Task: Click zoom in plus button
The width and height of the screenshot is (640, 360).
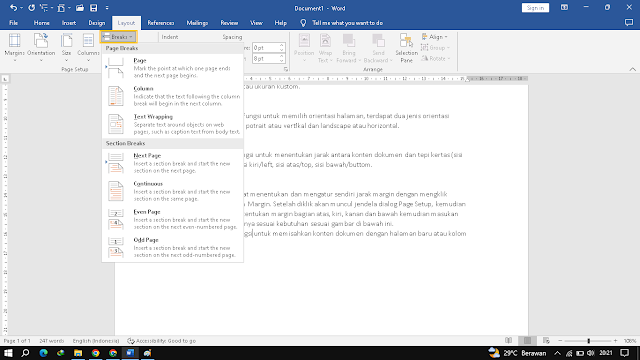Action: tap(616, 340)
